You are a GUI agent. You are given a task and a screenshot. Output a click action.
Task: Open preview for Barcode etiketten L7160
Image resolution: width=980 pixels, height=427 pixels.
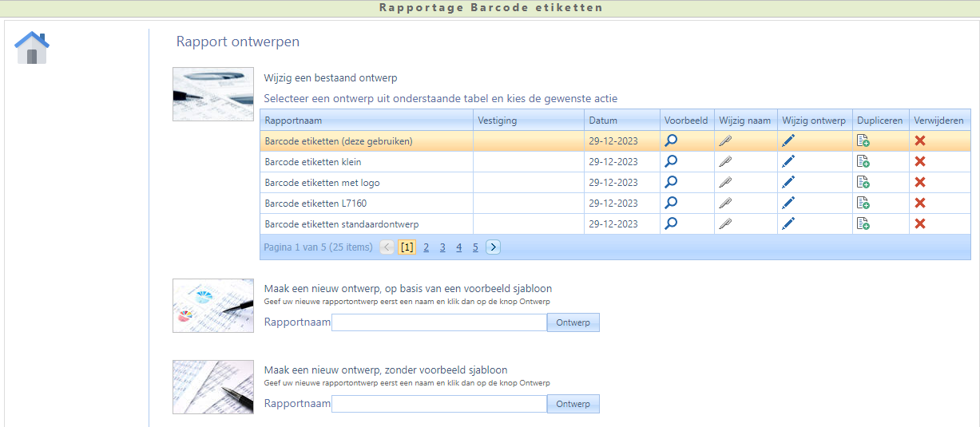(x=672, y=203)
